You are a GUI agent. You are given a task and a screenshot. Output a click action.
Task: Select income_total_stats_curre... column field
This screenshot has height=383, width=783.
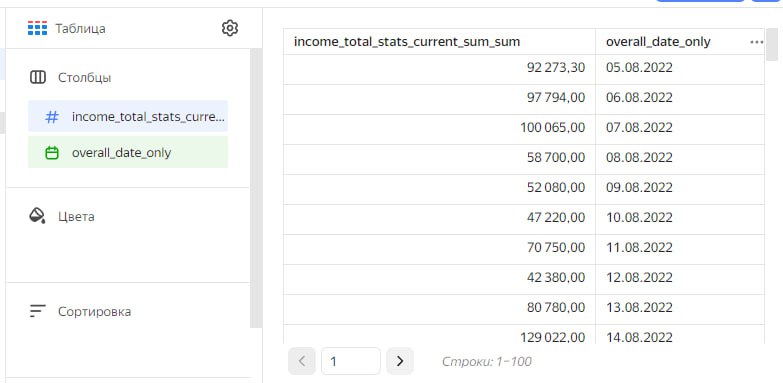pos(128,116)
